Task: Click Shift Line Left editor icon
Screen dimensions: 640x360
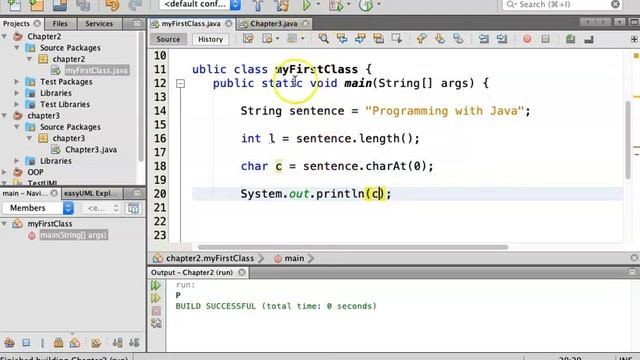Action: (484, 39)
